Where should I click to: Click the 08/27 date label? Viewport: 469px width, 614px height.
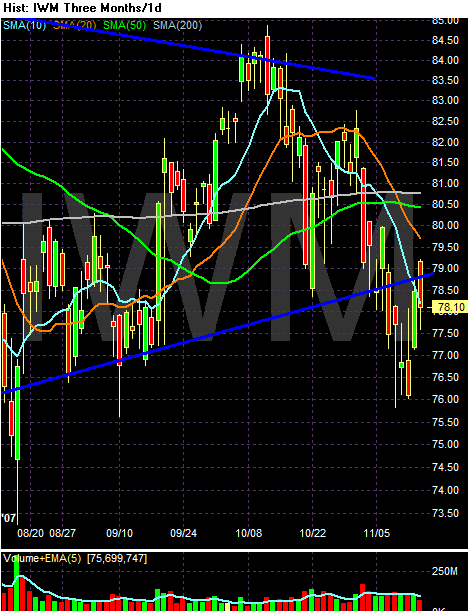pyautogui.click(x=63, y=533)
